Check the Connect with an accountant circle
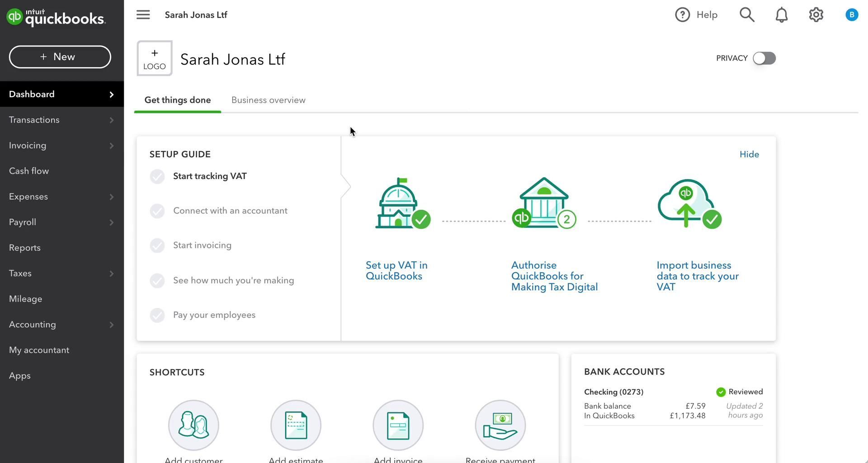Image resolution: width=868 pixels, height=463 pixels. pyautogui.click(x=157, y=211)
